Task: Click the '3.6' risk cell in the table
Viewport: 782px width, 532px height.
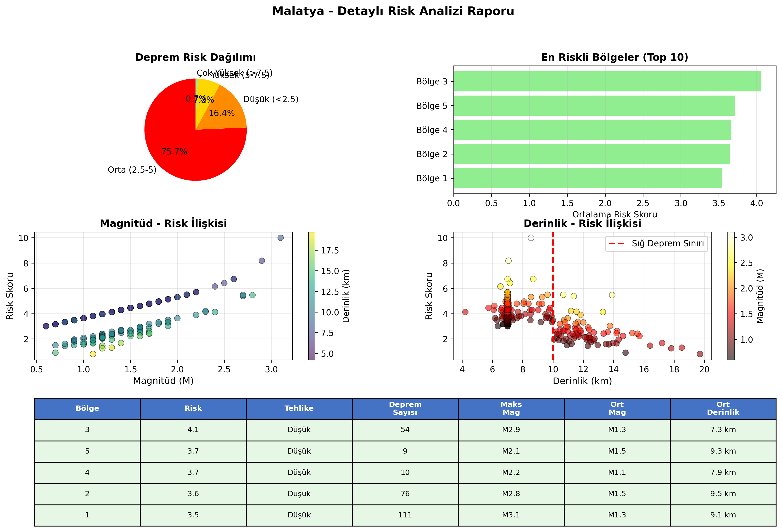Action: coord(193,494)
